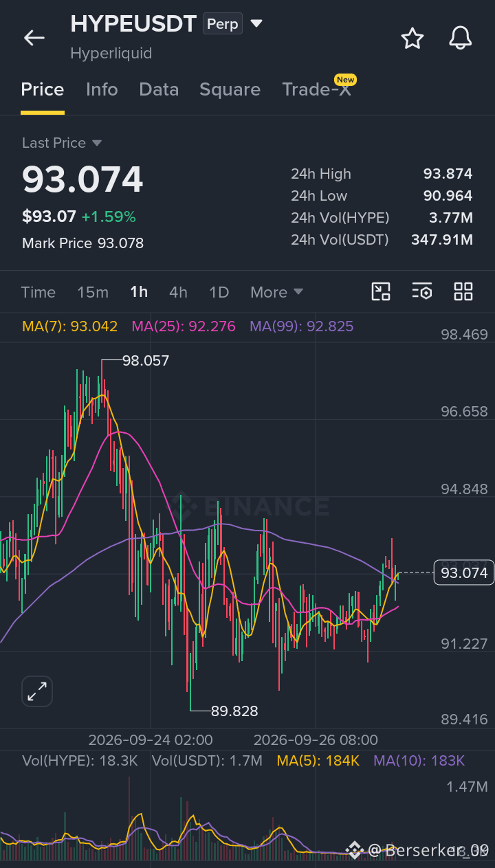The image size is (495, 868).
Task: Select the Time line chart view
Action: [x=38, y=292]
